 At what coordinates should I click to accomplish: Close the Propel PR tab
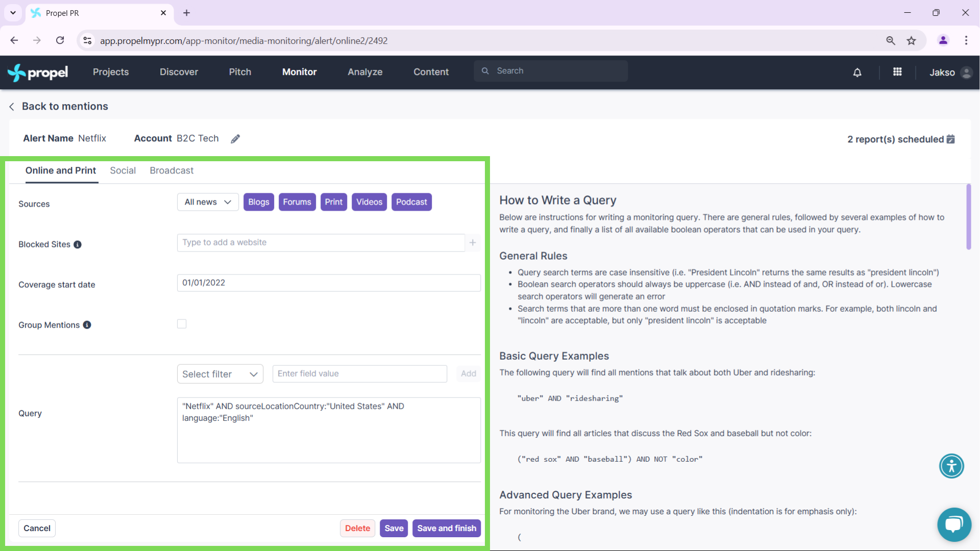pos(163,13)
